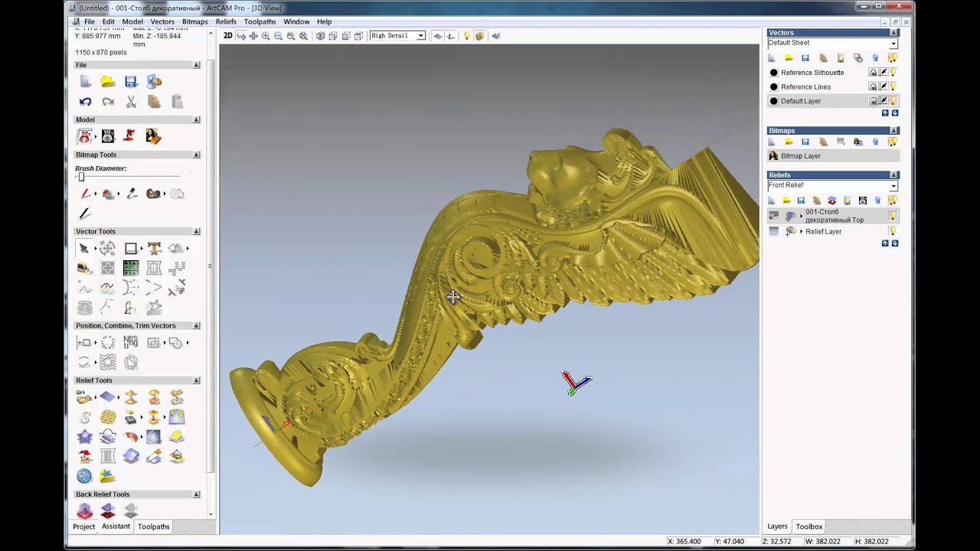
Task: Toggle all vector layers visibility bulbs icon
Action: [x=893, y=58]
